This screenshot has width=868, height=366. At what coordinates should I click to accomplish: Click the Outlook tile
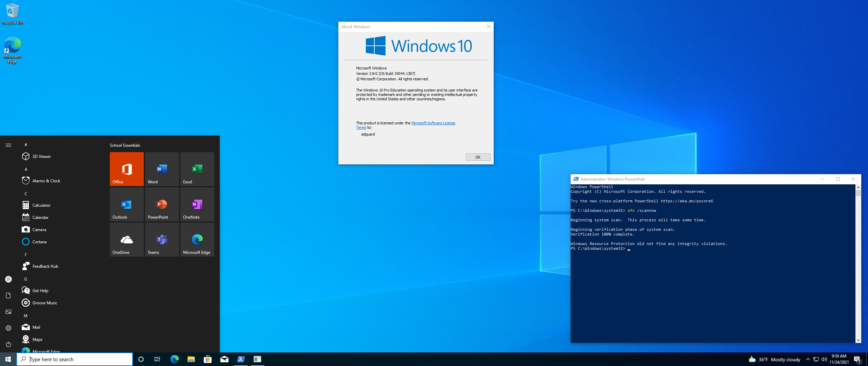click(126, 204)
